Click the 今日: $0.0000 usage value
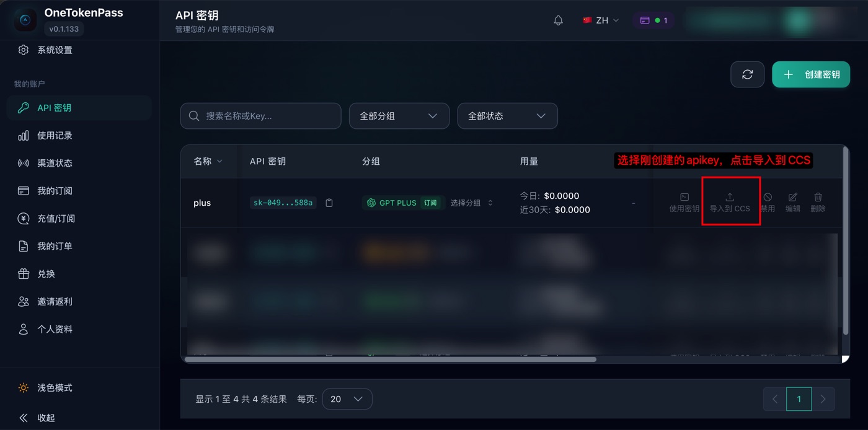The image size is (868, 430). pyautogui.click(x=549, y=196)
